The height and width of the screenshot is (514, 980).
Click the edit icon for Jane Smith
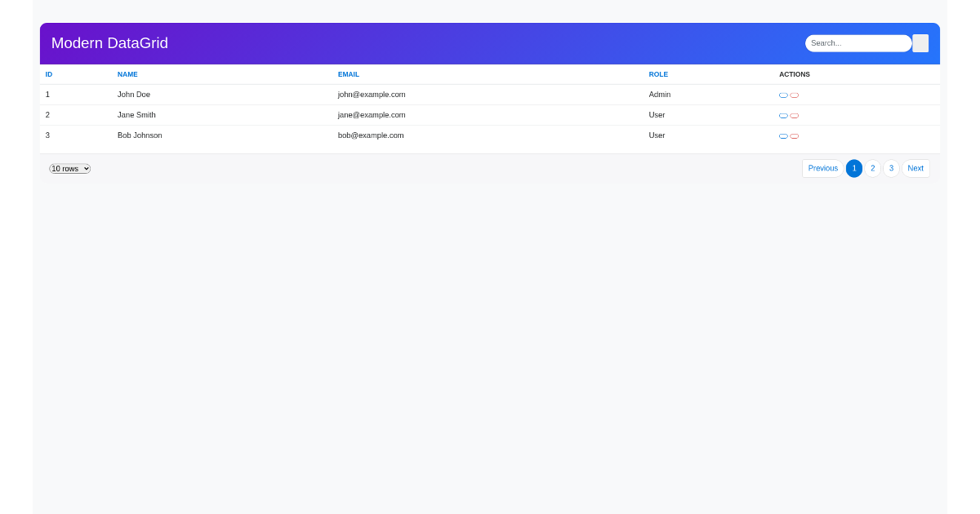pos(783,115)
